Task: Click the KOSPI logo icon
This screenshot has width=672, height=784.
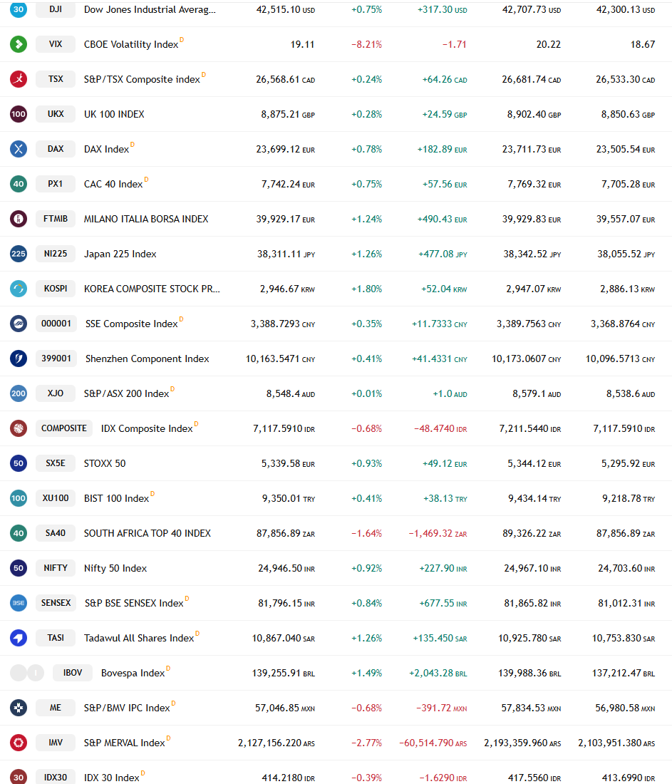Action: (19, 289)
